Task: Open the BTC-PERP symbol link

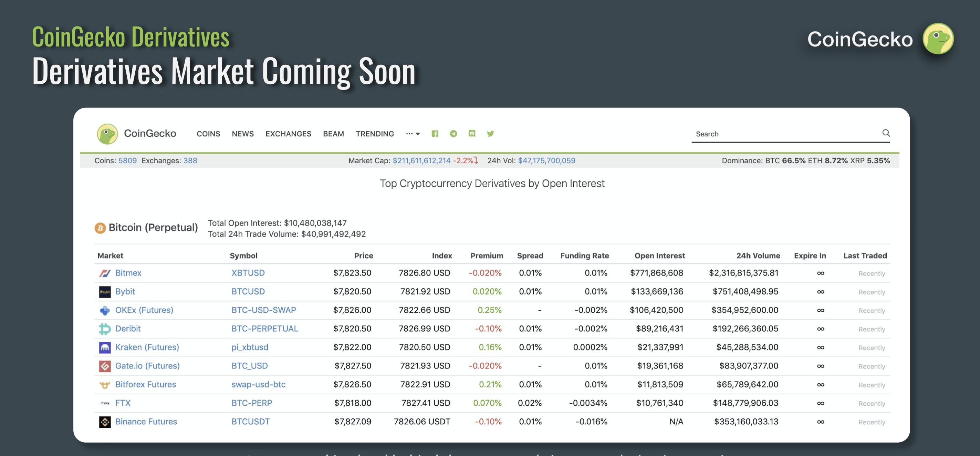Action: [x=252, y=403]
